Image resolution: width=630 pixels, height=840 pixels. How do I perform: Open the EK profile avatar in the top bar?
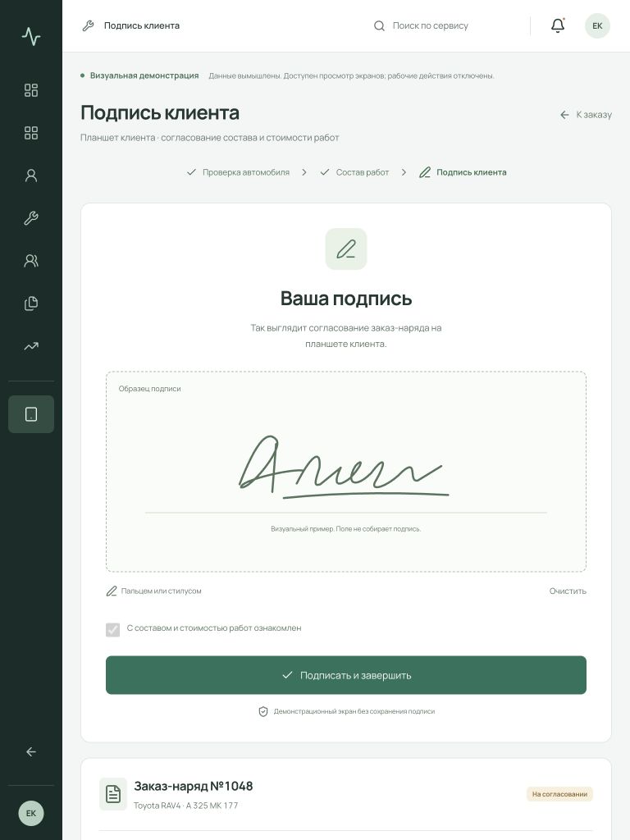click(597, 25)
